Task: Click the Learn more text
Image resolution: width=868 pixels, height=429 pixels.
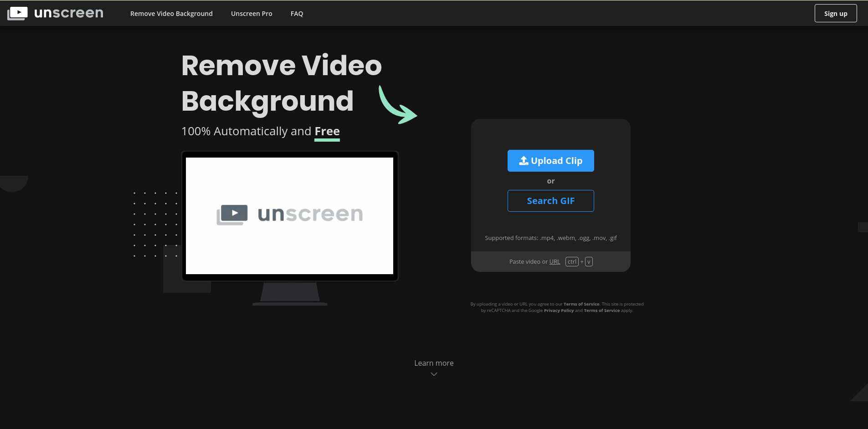Action: click(434, 363)
